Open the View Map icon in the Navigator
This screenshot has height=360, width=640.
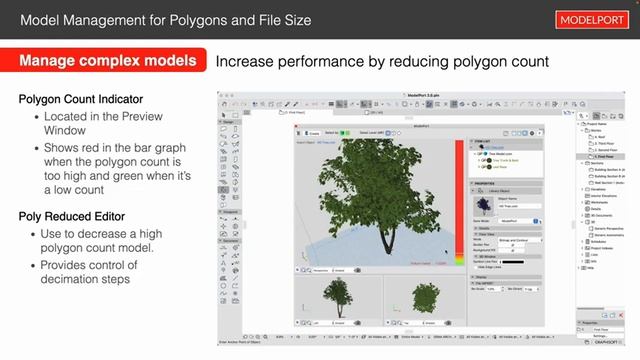(604, 116)
